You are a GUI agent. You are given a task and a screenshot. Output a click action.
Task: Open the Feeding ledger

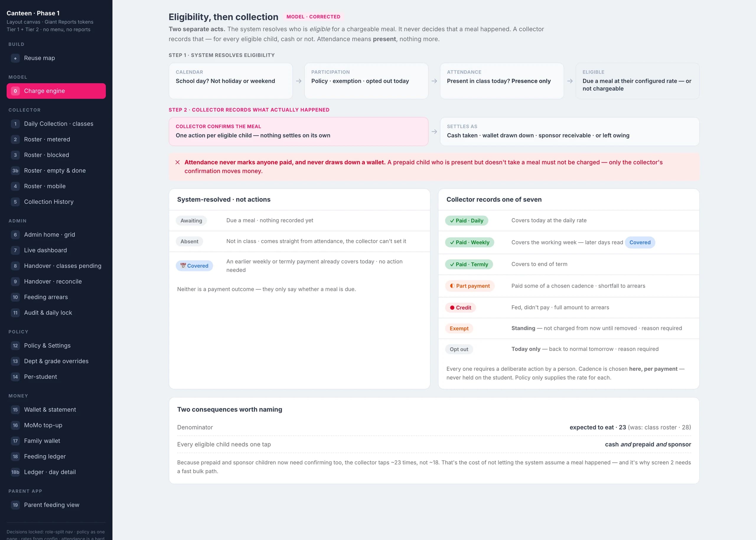(56, 457)
